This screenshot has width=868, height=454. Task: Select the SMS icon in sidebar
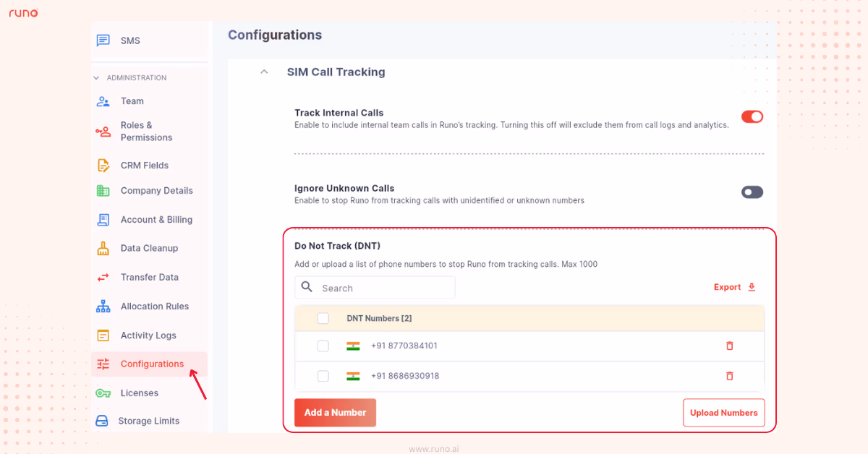point(102,40)
